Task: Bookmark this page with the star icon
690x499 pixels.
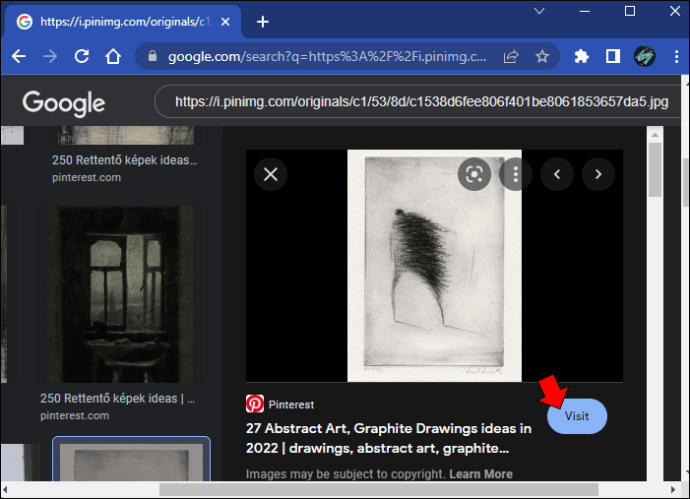Action: click(x=542, y=56)
